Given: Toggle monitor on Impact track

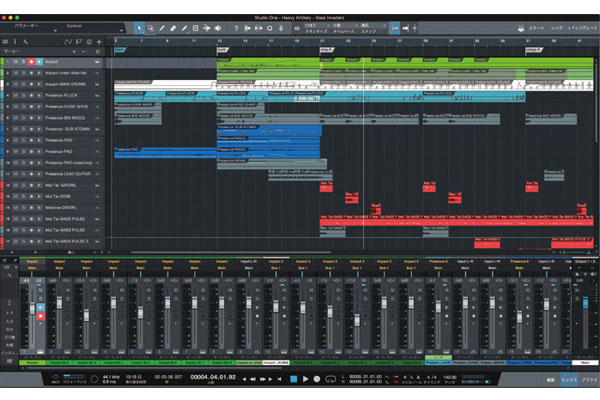Looking at the screenshot, I should click(39, 62).
